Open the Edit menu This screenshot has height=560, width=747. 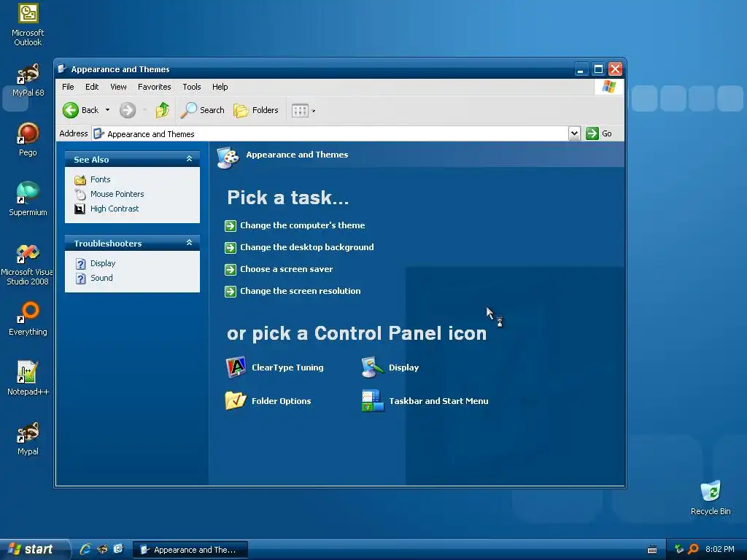(x=92, y=87)
